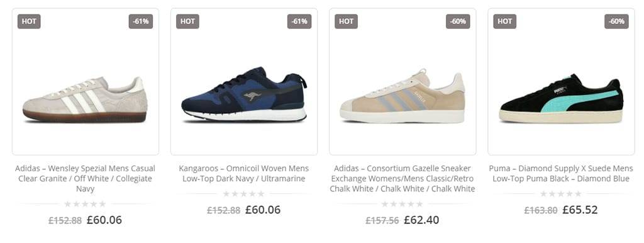Open Puma Diamond Supply X Suede link
The height and width of the screenshot is (243, 644).
pyautogui.click(x=561, y=174)
